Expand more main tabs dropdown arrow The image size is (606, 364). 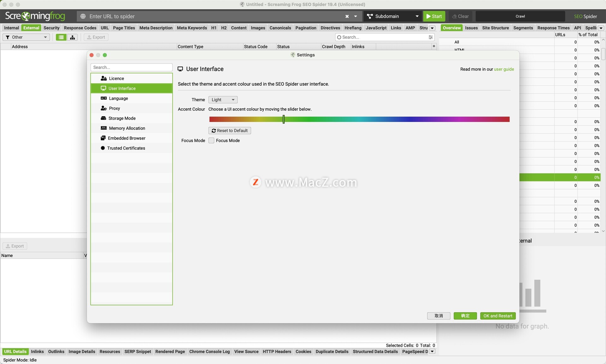(x=432, y=28)
